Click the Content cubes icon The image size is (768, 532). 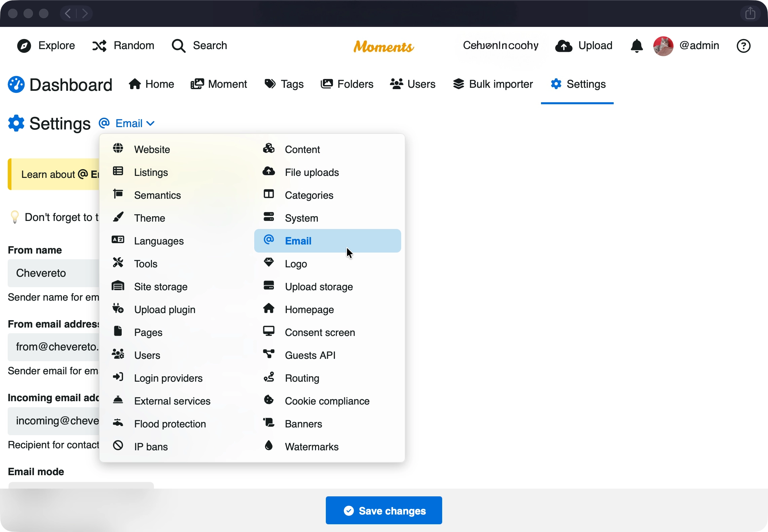click(x=269, y=148)
